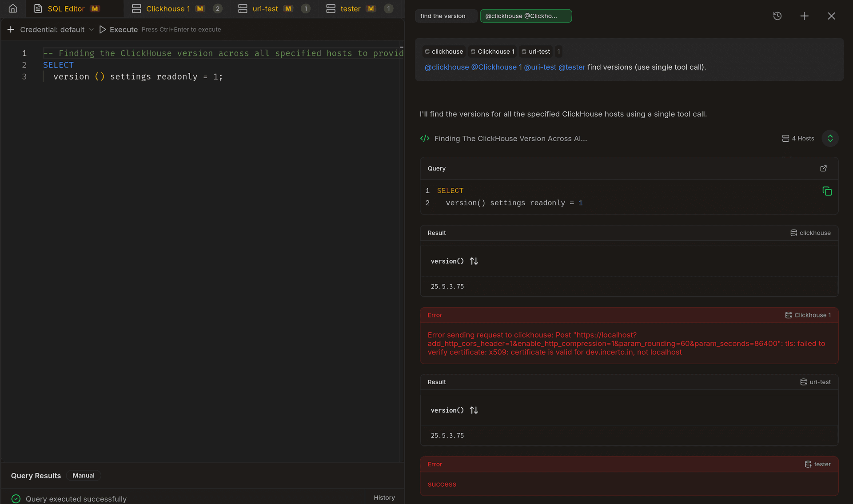Click the query success check icon
The height and width of the screenshot is (504, 853).
16,499
